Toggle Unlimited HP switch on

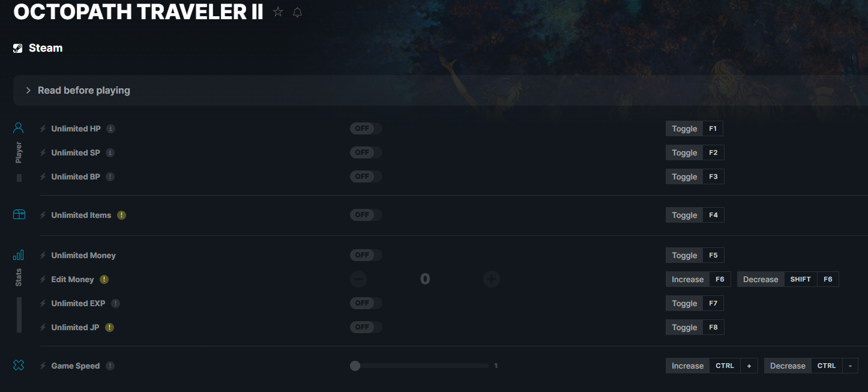(366, 128)
